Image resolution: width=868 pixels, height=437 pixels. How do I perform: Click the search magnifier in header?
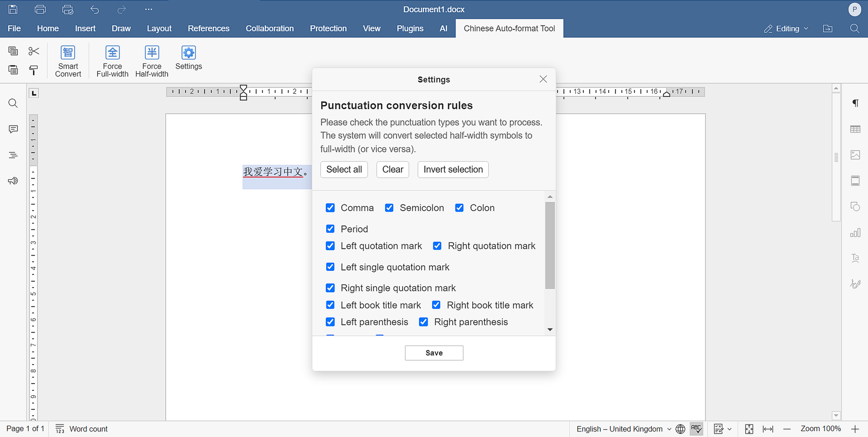coord(854,28)
